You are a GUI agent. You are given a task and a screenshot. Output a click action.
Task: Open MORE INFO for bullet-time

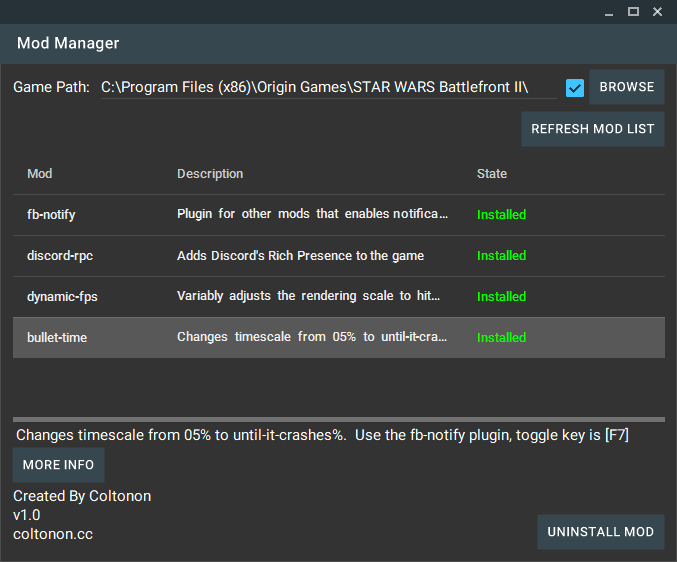coord(58,465)
